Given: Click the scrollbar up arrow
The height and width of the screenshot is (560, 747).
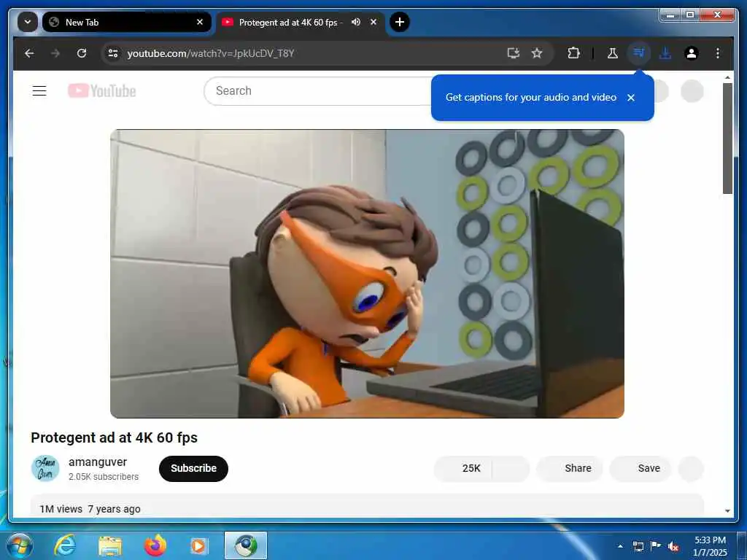Looking at the screenshot, I should pos(727,77).
